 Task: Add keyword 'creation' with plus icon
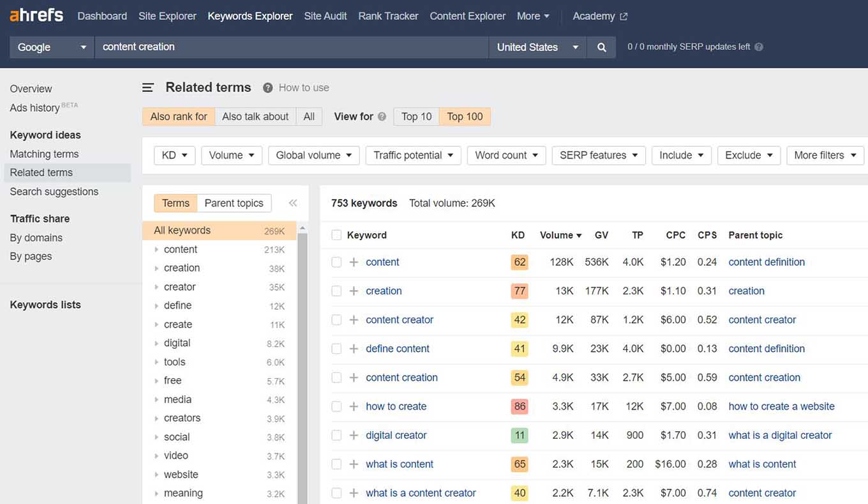pos(354,291)
